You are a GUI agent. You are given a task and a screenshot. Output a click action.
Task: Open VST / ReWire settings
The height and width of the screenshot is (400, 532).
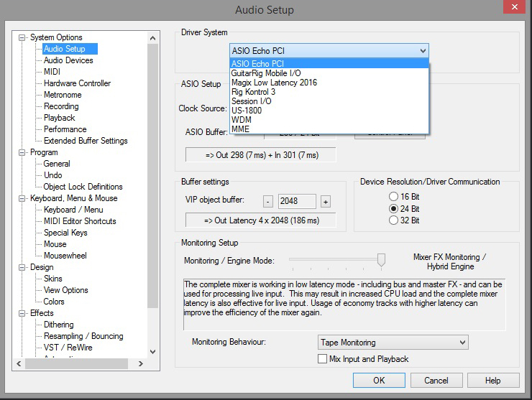[x=68, y=348]
